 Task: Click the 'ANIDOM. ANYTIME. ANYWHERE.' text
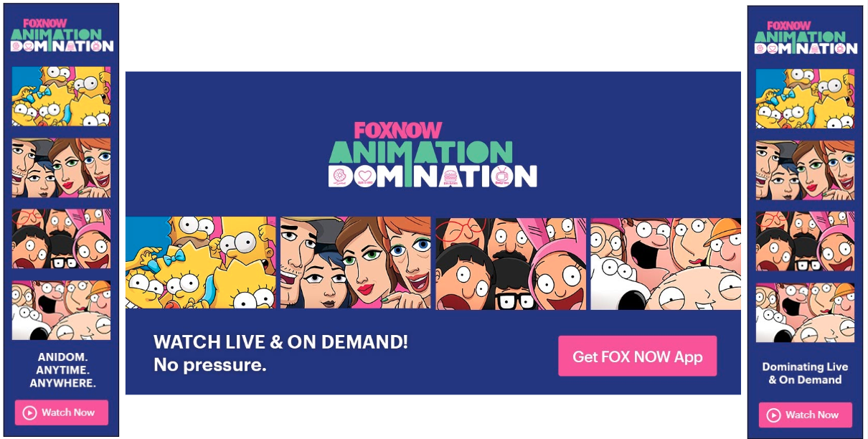pos(62,370)
